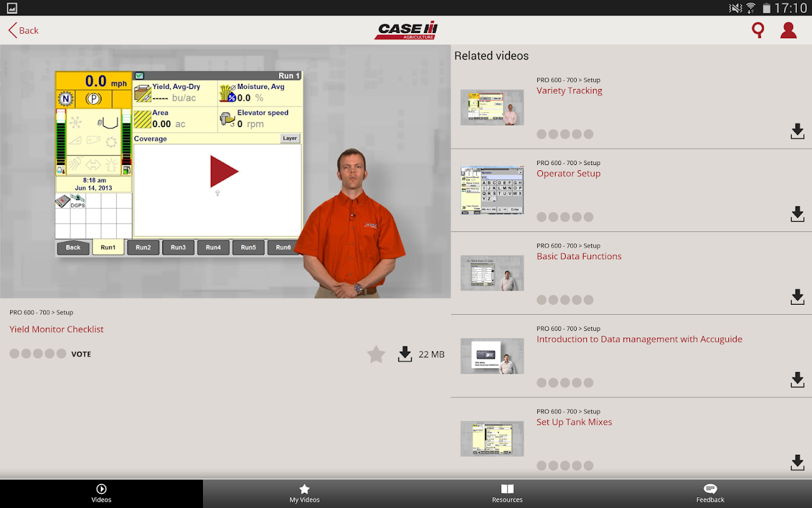Open Introduction to Data management with Accuguide
Image resolution: width=812 pixels, height=508 pixels.
(639, 339)
